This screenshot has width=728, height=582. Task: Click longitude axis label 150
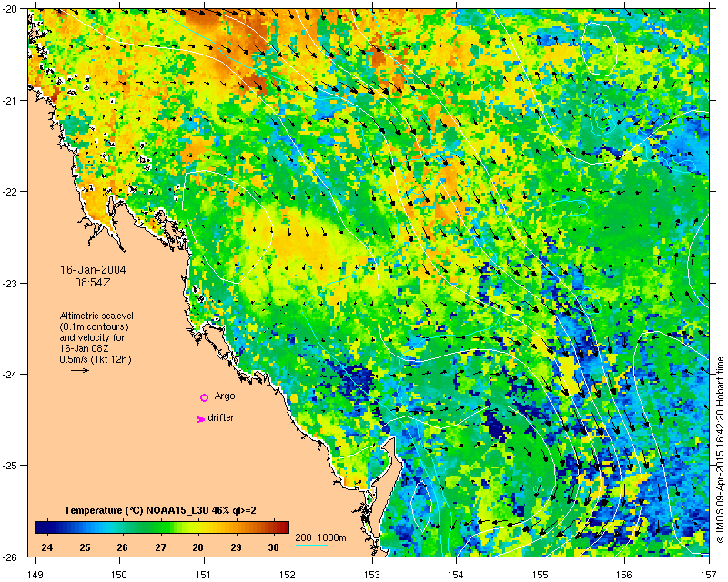pos(119,575)
